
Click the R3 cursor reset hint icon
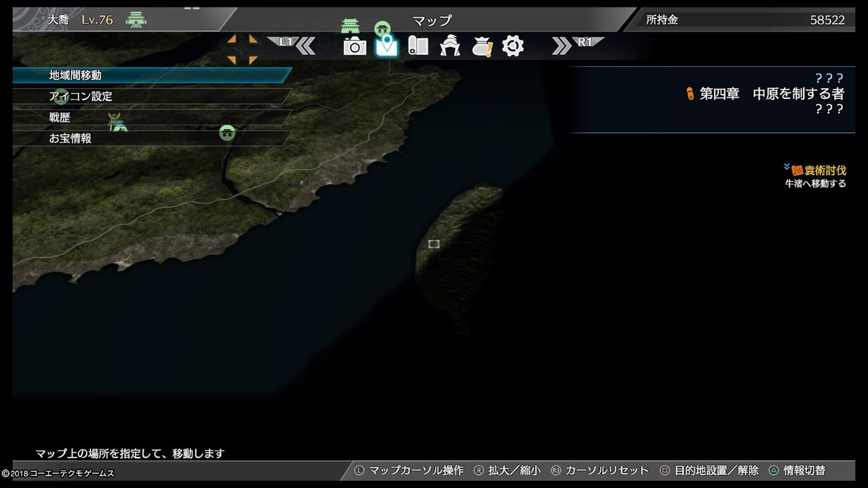[556, 470]
